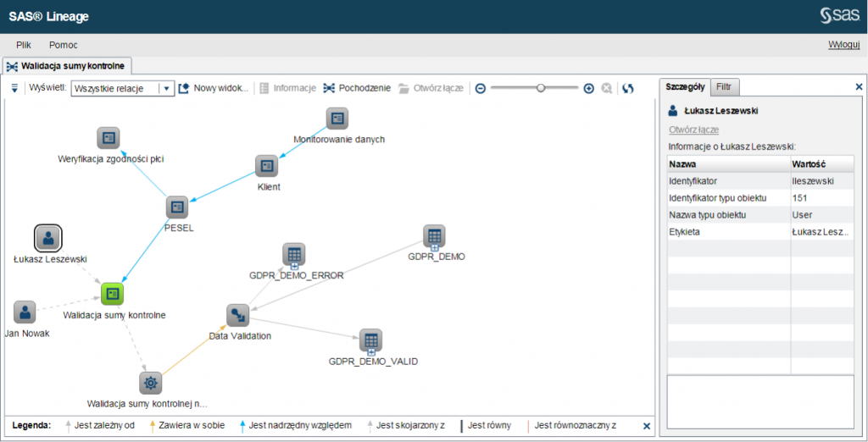Open the Wszystkie relacje dropdown
Screen dimensions: 868x442
(x=123, y=89)
